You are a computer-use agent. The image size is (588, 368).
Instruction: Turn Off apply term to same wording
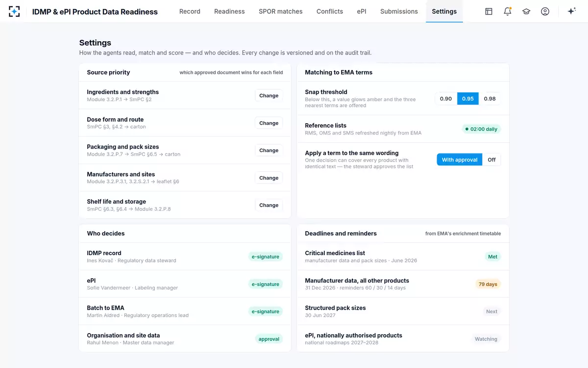[x=491, y=159]
